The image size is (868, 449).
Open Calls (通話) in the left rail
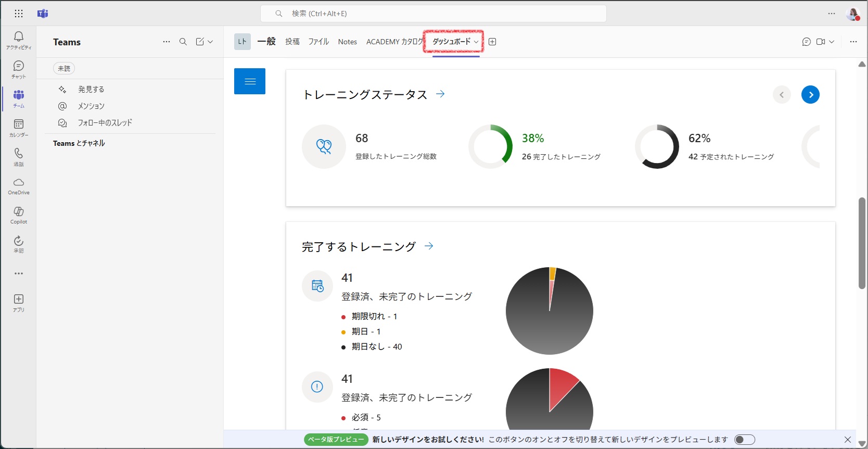(19, 157)
